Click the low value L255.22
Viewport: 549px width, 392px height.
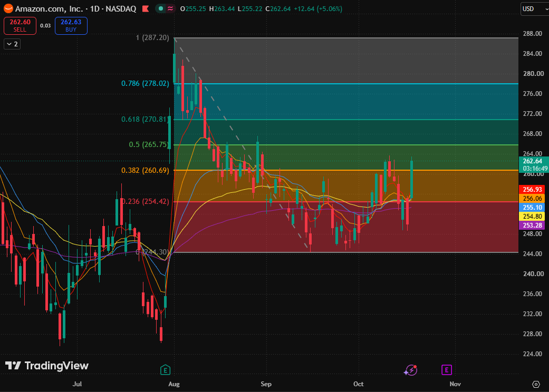pos(250,9)
